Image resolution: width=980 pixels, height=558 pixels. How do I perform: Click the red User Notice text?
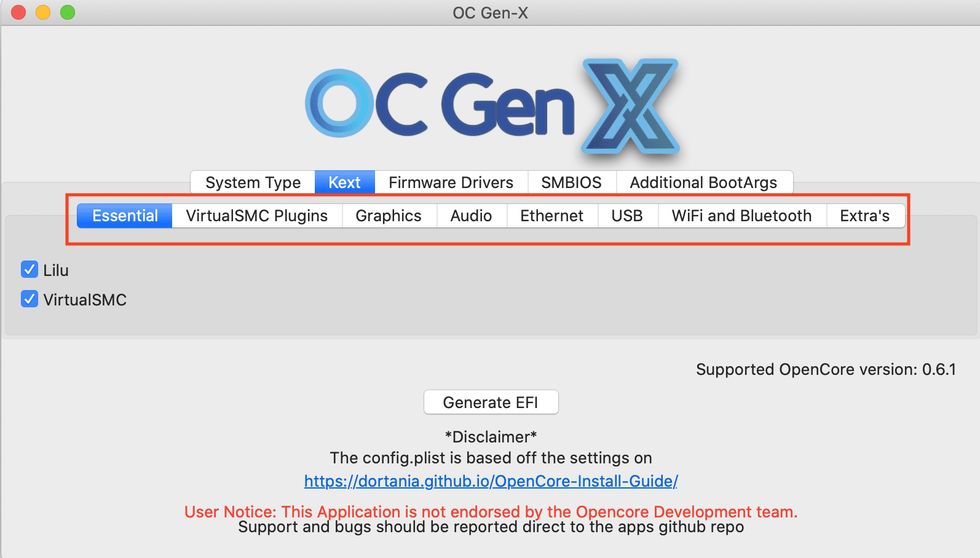(x=491, y=511)
